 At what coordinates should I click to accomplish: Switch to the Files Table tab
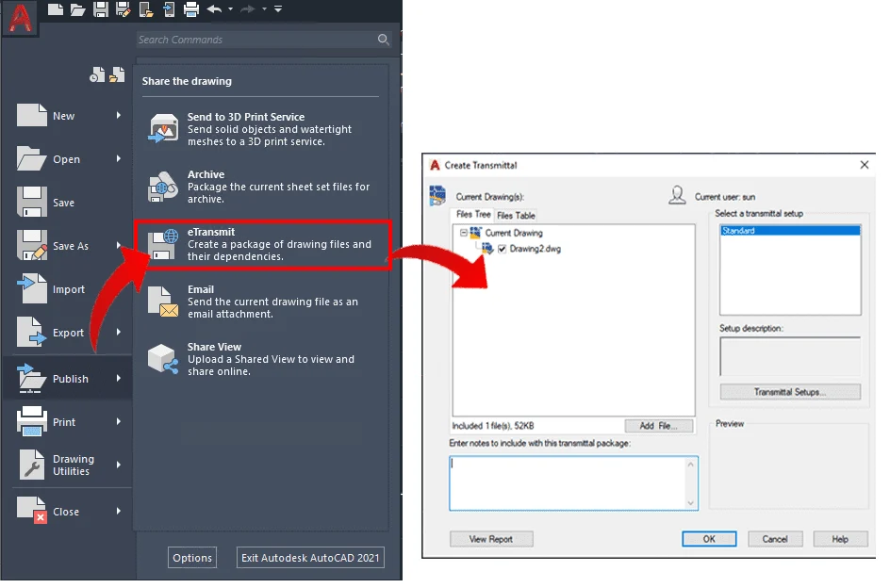516,216
